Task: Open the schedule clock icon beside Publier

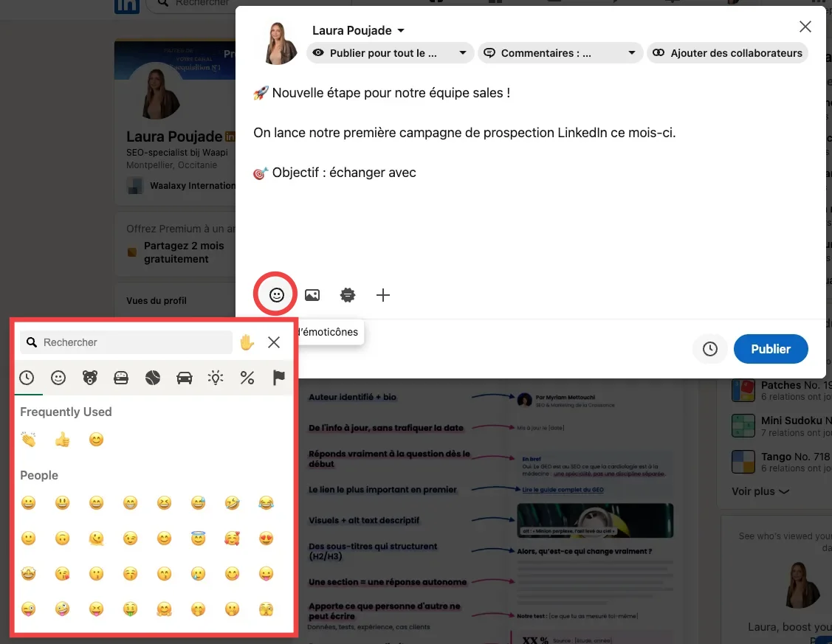Action: tap(710, 349)
